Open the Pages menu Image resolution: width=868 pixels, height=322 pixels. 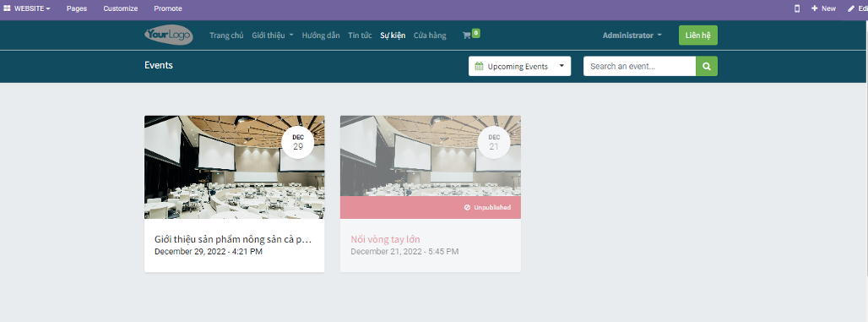click(76, 8)
